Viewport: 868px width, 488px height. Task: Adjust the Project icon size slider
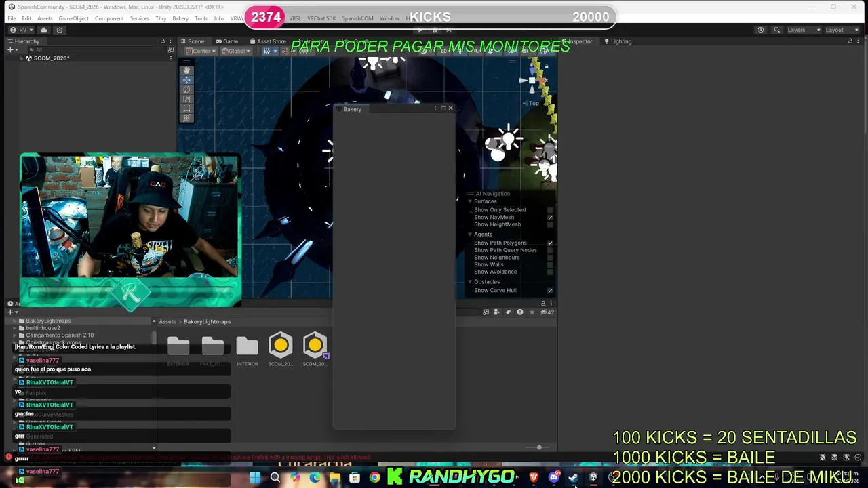tap(538, 447)
